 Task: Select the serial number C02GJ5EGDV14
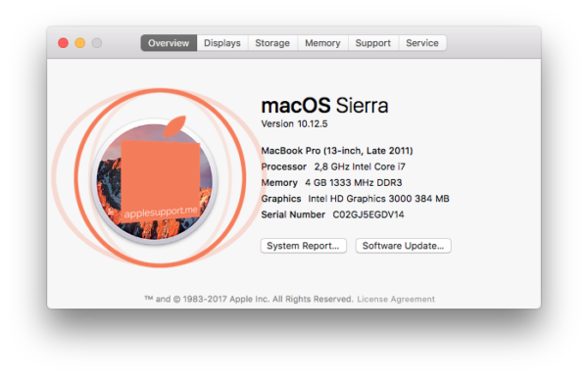click(368, 214)
